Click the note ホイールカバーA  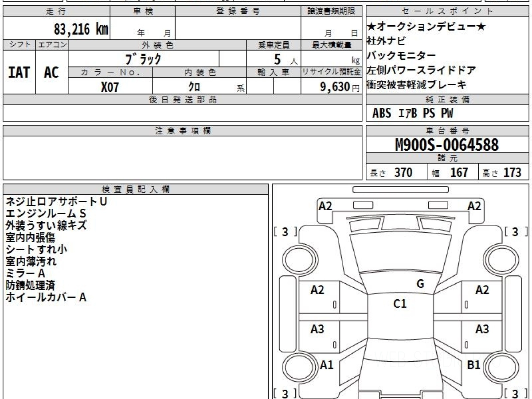46,297
